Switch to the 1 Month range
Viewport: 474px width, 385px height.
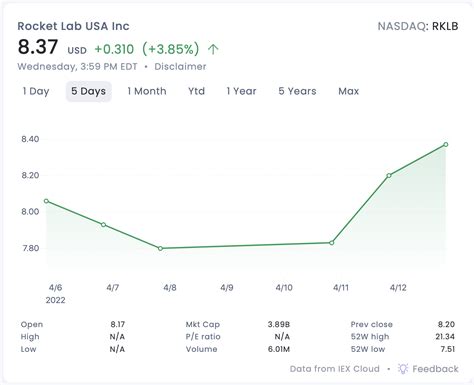pos(147,91)
